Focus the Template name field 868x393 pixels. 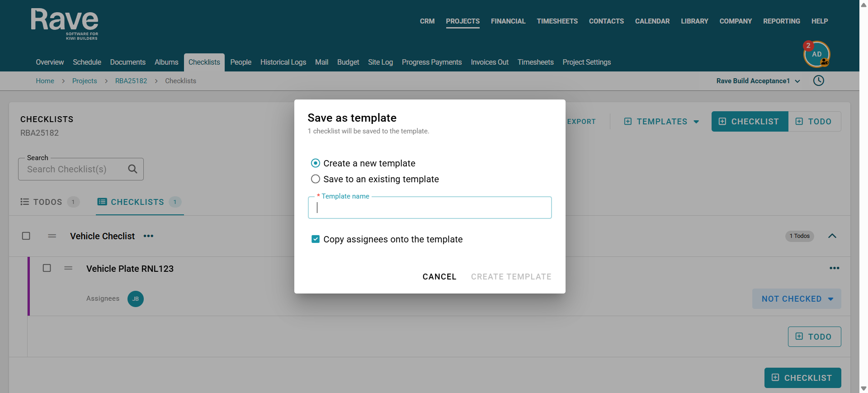click(429, 208)
